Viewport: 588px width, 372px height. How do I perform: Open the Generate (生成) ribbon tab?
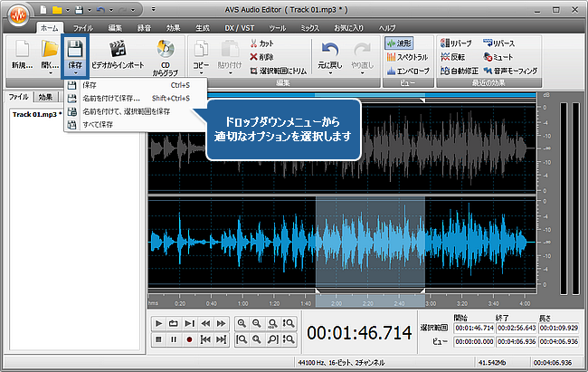pos(203,28)
